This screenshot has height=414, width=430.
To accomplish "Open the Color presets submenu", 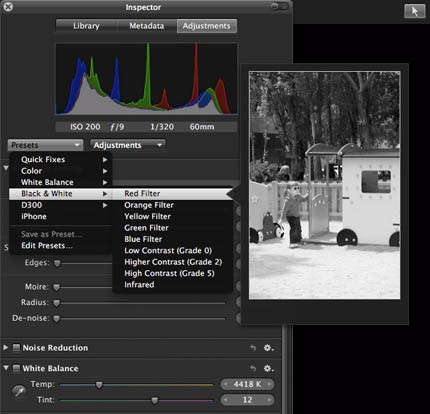I will (60, 171).
